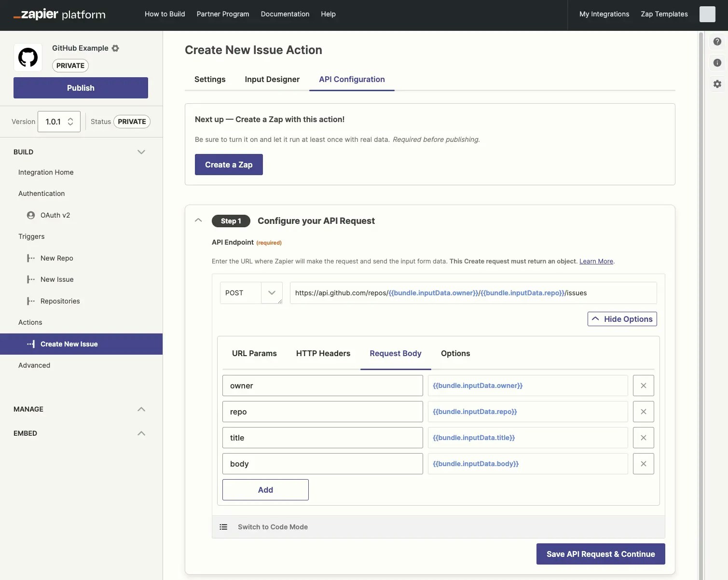This screenshot has width=728, height=580.
Task: Remove the repo request body row
Action: click(x=644, y=412)
